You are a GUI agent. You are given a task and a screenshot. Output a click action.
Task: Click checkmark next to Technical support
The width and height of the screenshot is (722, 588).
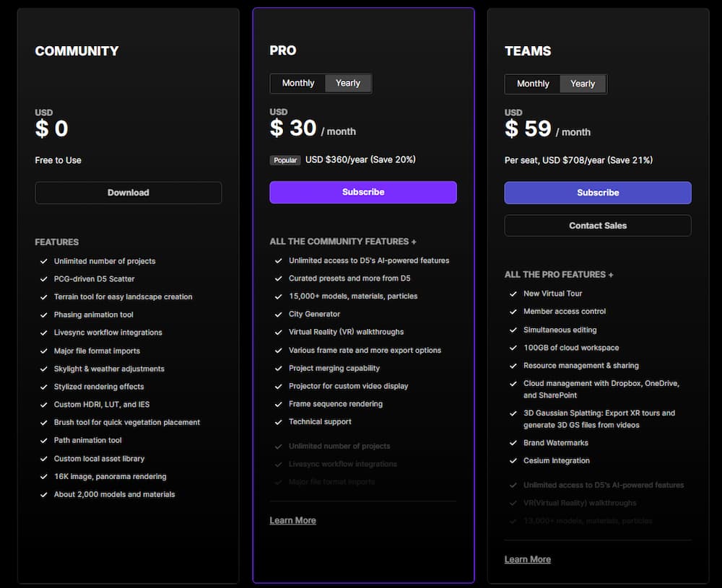point(278,422)
